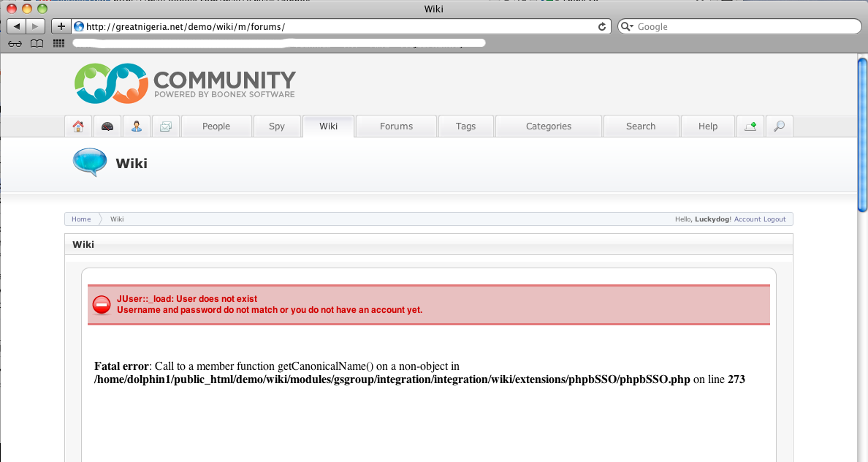The image size is (868, 462).
Task: Click the Luckydog username text
Action: click(x=712, y=219)
